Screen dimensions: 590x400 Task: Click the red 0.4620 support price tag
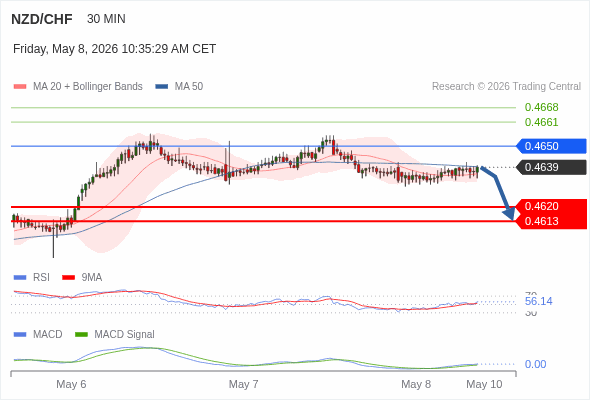coord(552,206)
